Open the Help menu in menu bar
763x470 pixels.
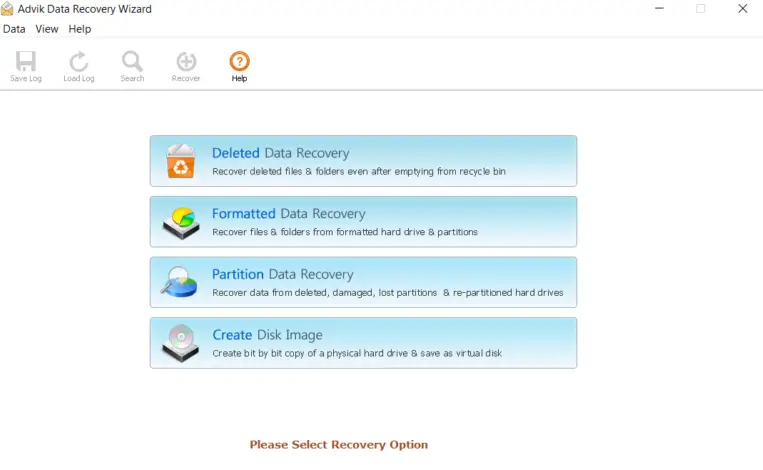click(x=80, y=29)
